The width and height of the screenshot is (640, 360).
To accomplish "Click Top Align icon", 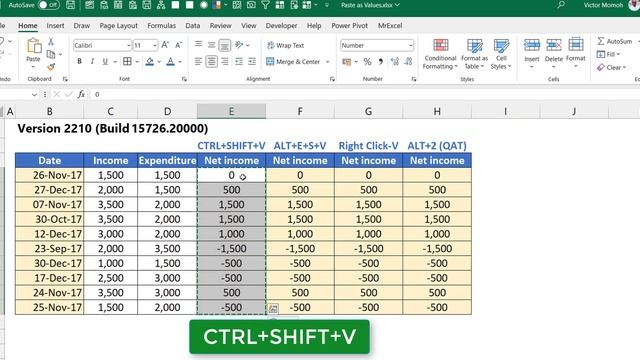I will (x=198, y=44).
